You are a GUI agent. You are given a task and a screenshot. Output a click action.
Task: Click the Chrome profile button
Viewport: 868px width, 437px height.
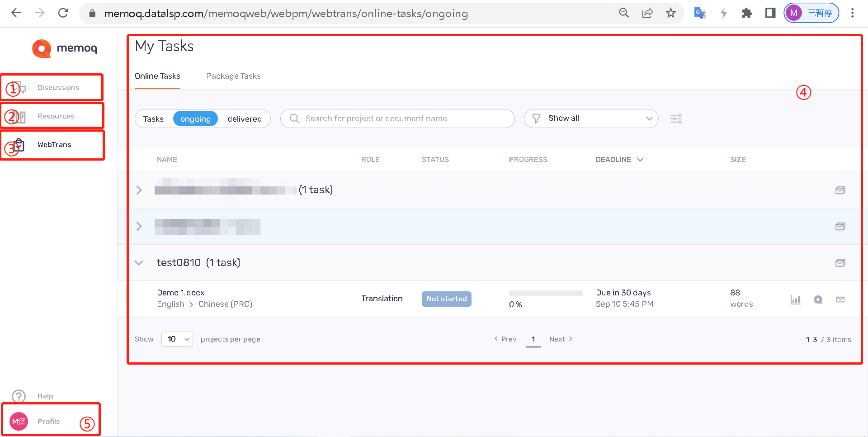coord(811,13)
